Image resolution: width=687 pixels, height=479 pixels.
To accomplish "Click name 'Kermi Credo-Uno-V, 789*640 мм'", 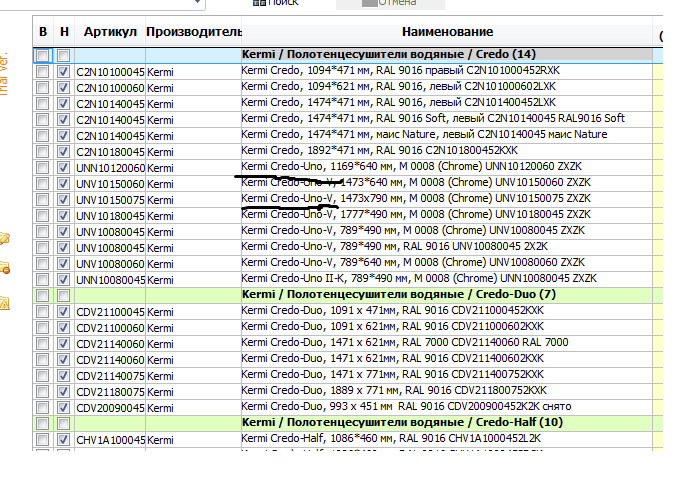I will (x=413, y=262).
